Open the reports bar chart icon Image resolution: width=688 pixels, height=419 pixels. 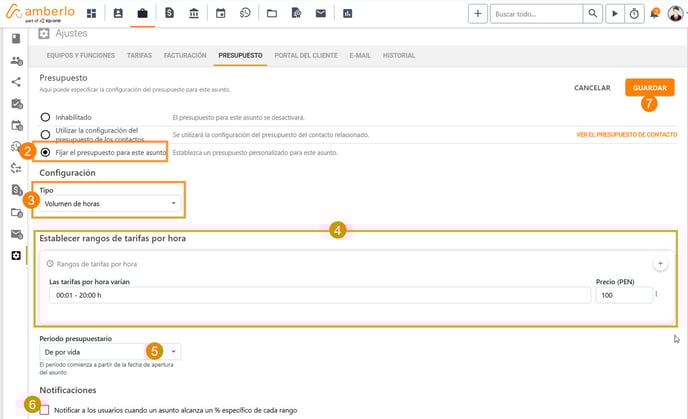(348, 14)
